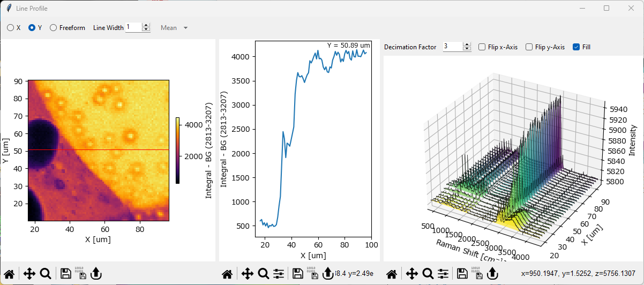644x285 pixels.
Task: Decrease Decimation Factor with down arrow
Action: pyautogui.click(x=467, y=49)
